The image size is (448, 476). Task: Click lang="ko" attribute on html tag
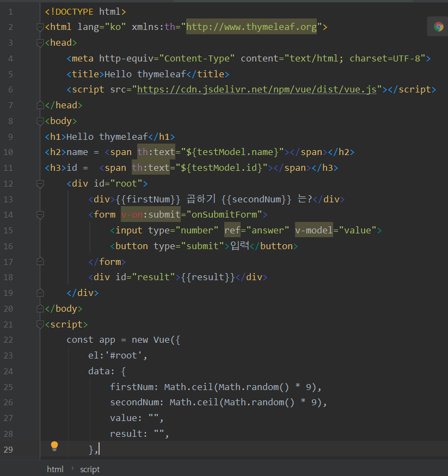click(101, 27)
